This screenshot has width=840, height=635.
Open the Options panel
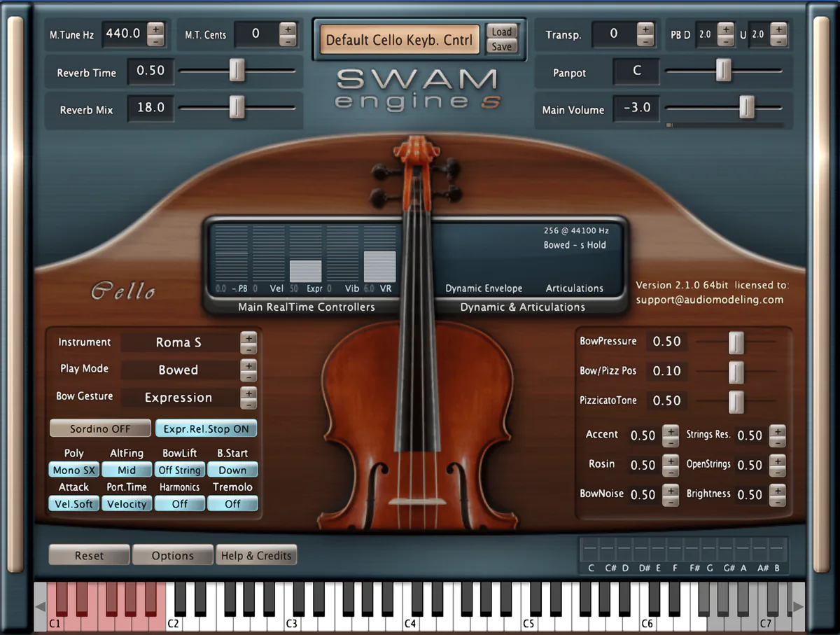173,555
